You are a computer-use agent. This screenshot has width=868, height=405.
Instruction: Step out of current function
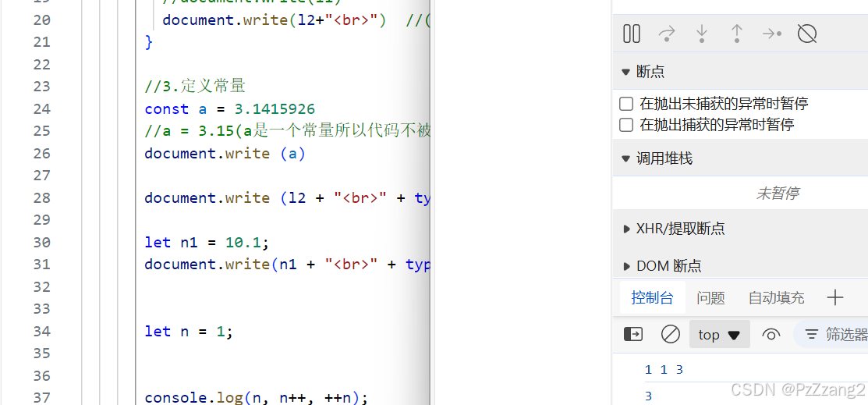[x=737, y=34]
